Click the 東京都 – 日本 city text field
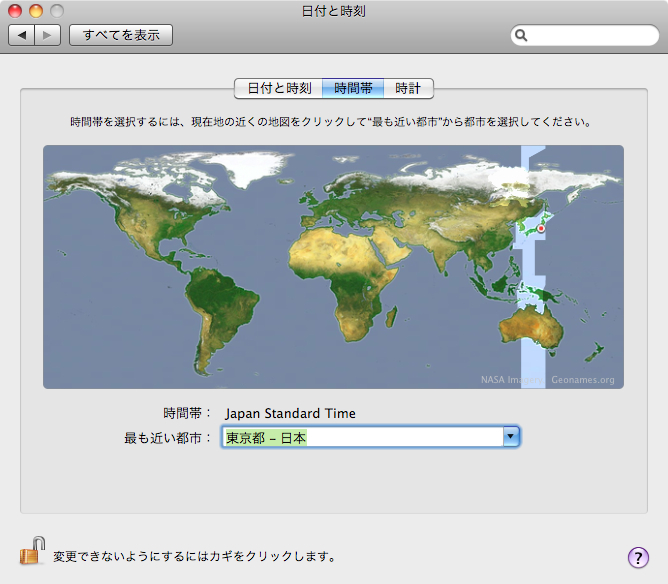668x584 pixels. 360,437
